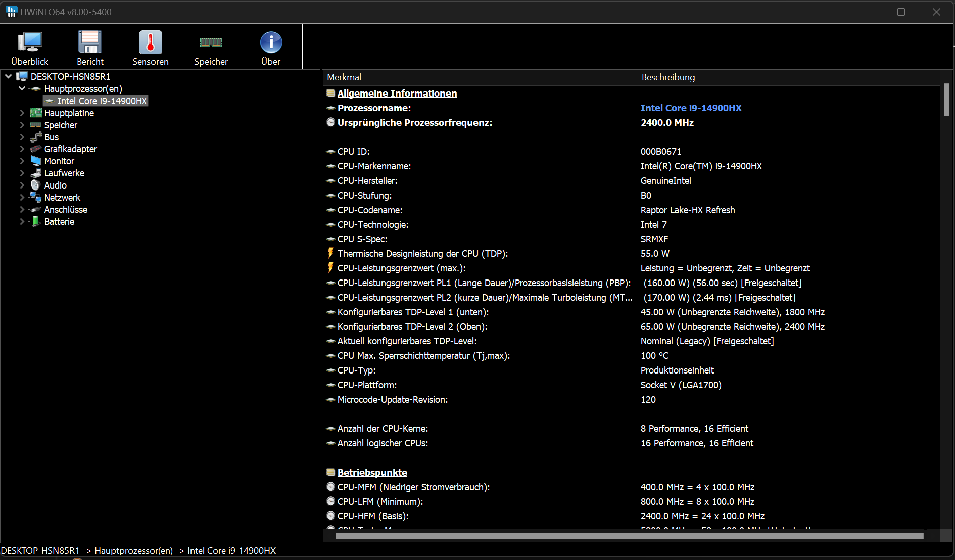The width and height of the screenshot is (955, 560).
Task: Click the status bar path text
Action: pyautogui.click(x=139, y=550)
